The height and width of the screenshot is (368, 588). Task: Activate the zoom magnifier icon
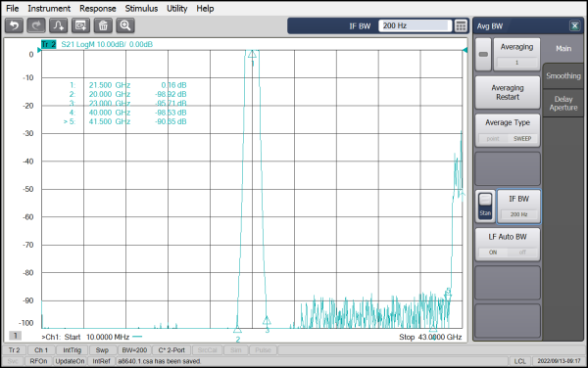point(124,25)
